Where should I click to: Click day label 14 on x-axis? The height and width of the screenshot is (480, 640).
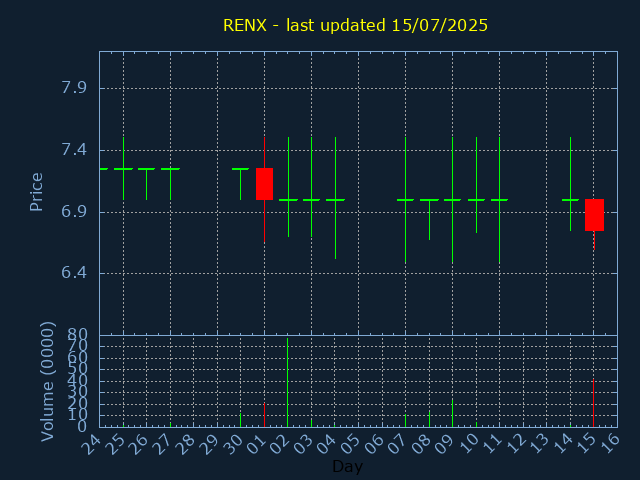click(562, 444)
